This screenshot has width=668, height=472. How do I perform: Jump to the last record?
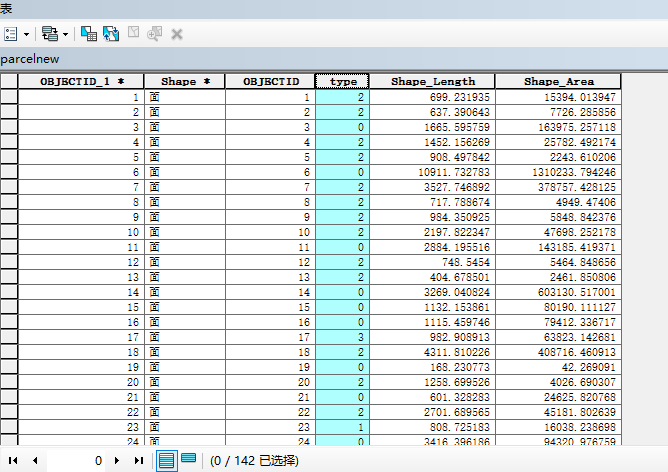pos(138,460)
